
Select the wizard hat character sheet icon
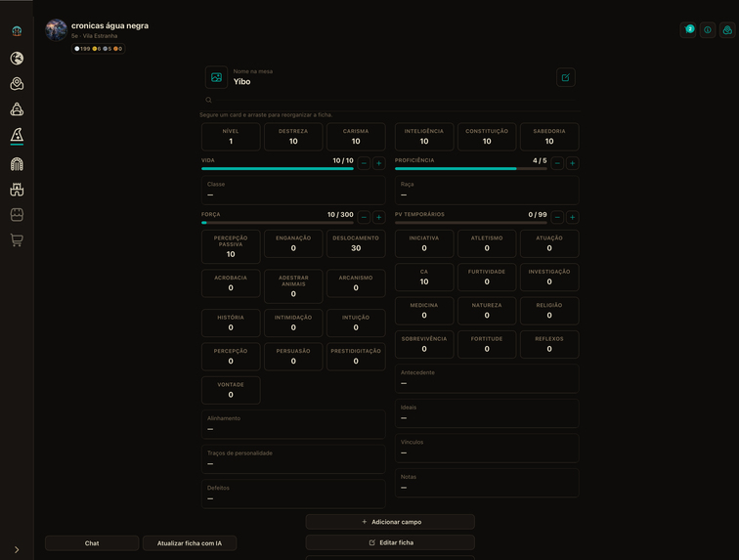point(17,135)
